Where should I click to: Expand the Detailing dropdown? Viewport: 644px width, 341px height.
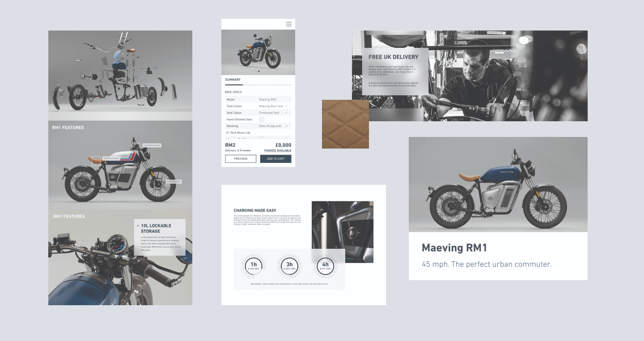[286, 126]
